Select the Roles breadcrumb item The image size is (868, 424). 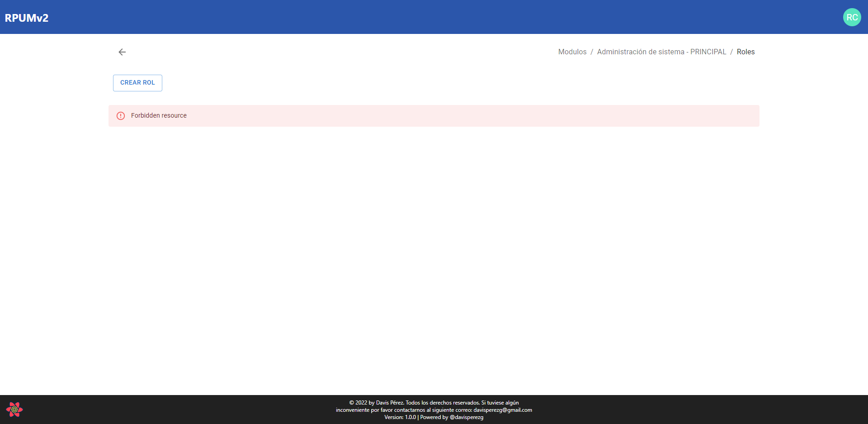pyautogui.click(x=745, y=52)
